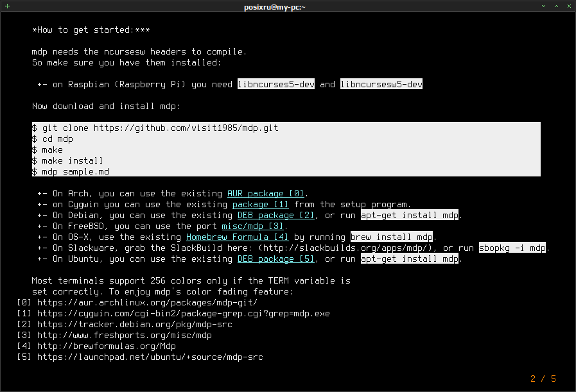Click the cygwin.com footnote URL [1]
The height and width of the screenshot is (392, 576).
point(183,314)
